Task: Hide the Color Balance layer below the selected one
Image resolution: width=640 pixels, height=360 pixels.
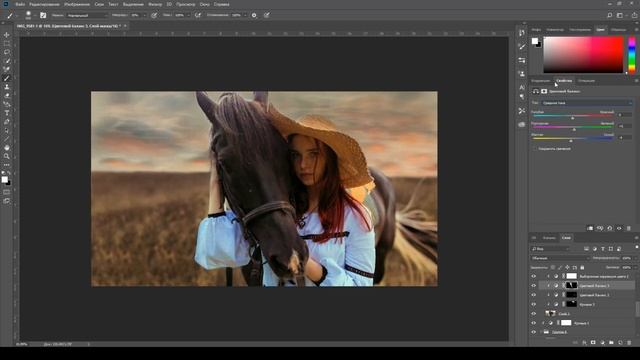Action: pos(533,295)
